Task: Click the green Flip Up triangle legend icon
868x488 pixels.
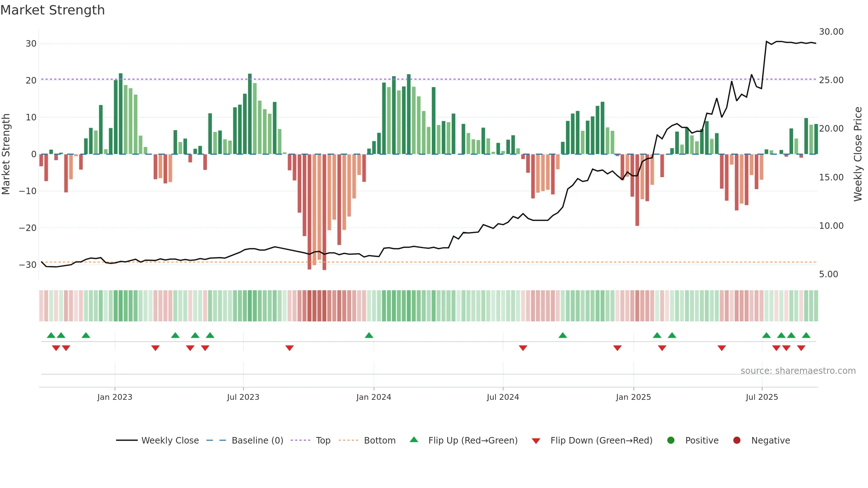Action: 414,440
